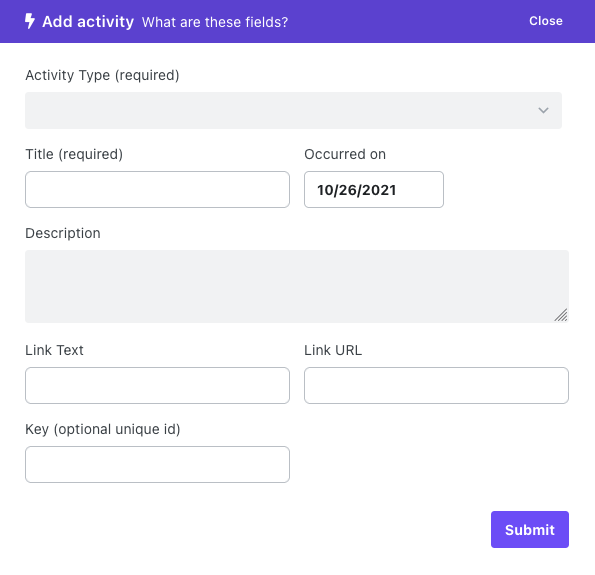The width and height of the screenshot is (595, 575).
Task: Select the Link Text input box
Action: (157, 385)
